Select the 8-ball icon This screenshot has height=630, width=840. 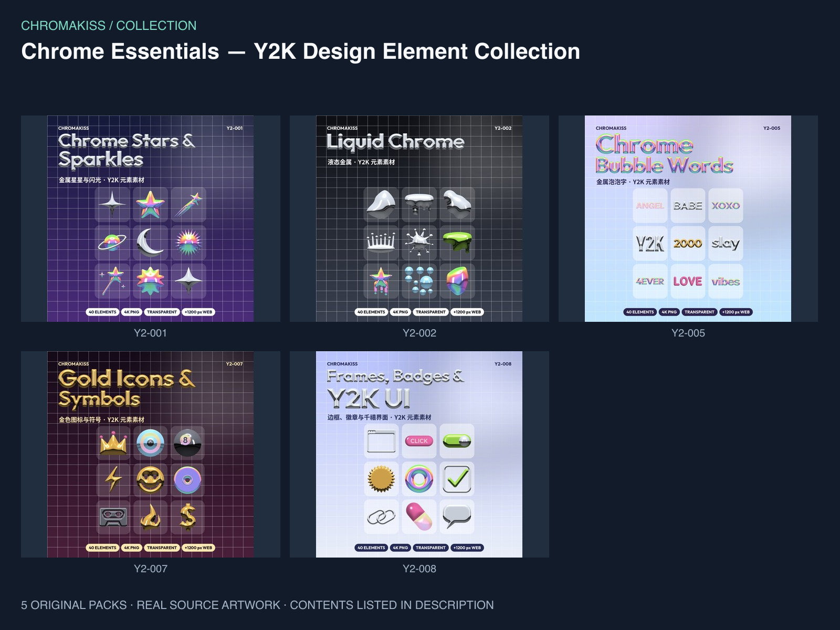coord(188,443)
